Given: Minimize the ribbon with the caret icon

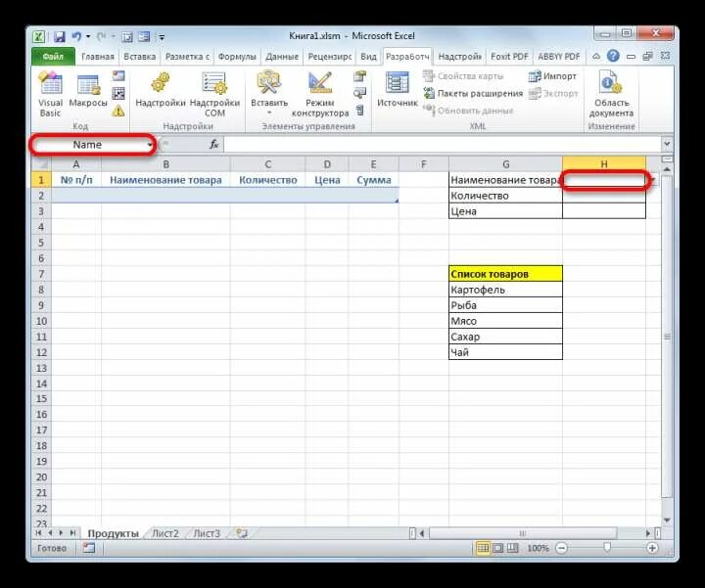Looking at the screenshot, I should coord(596,57).
